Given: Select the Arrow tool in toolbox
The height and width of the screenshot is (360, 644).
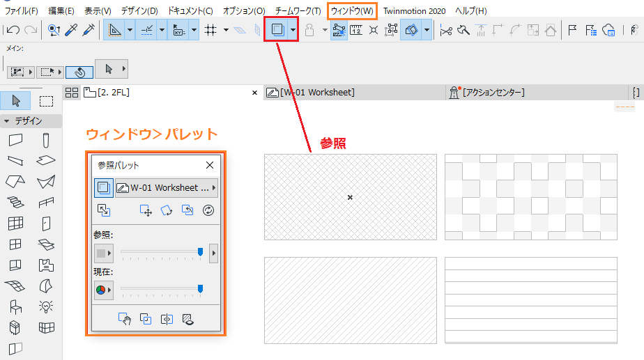Looking at the screenshot, I should click(x=15, y=101).
